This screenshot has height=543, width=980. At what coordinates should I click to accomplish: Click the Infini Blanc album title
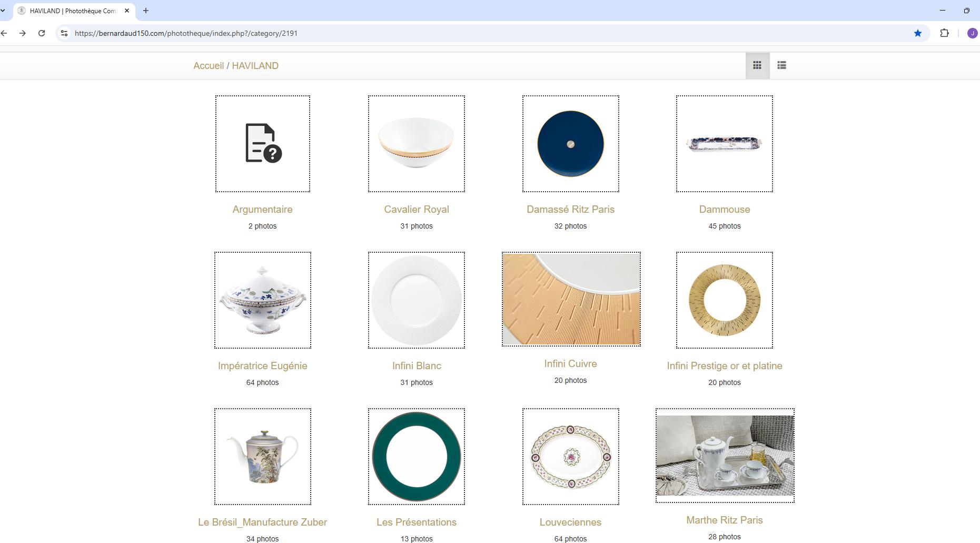point(417,366)
